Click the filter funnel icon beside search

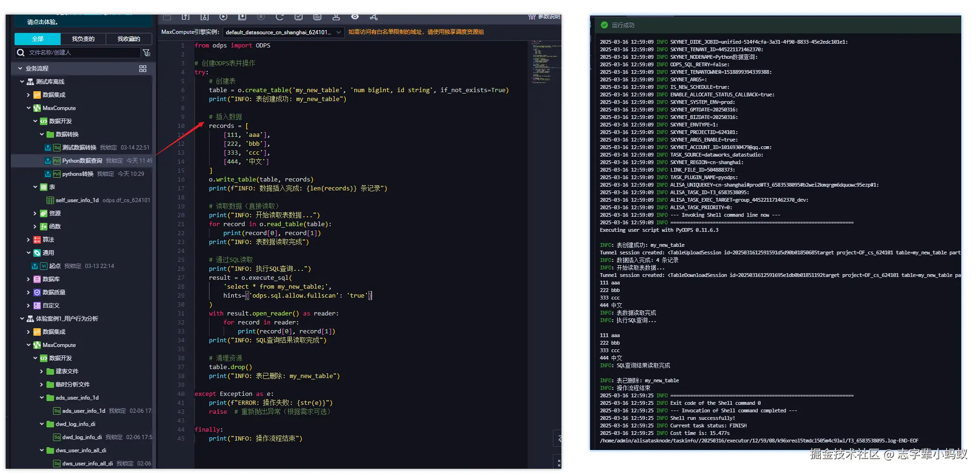(x=147, y=53)
